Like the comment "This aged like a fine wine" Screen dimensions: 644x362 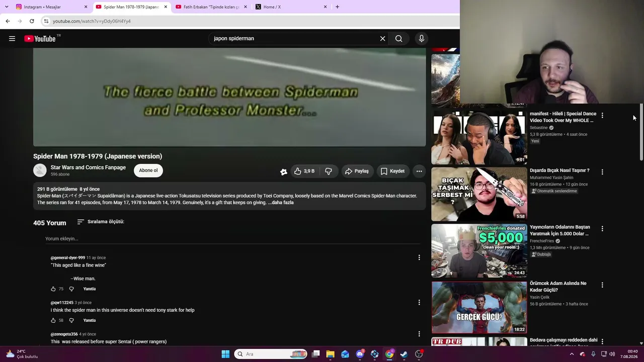[x=53, y=289]
